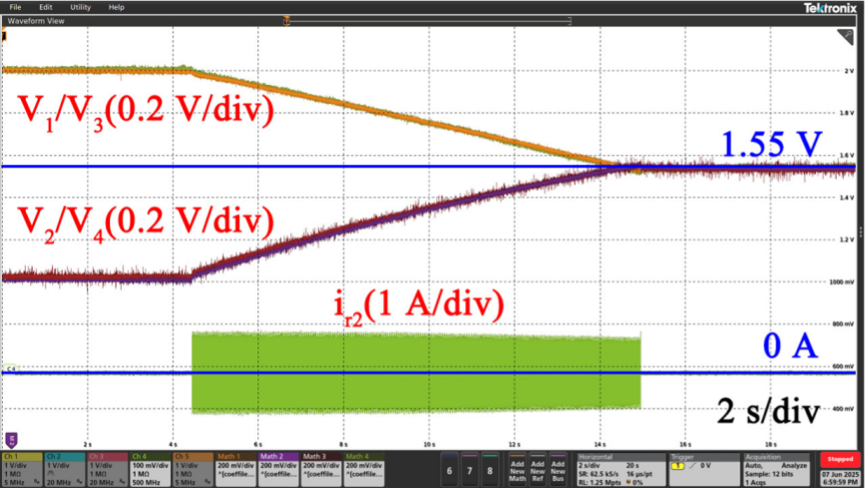Turn on channel 6

pos(450,469)
